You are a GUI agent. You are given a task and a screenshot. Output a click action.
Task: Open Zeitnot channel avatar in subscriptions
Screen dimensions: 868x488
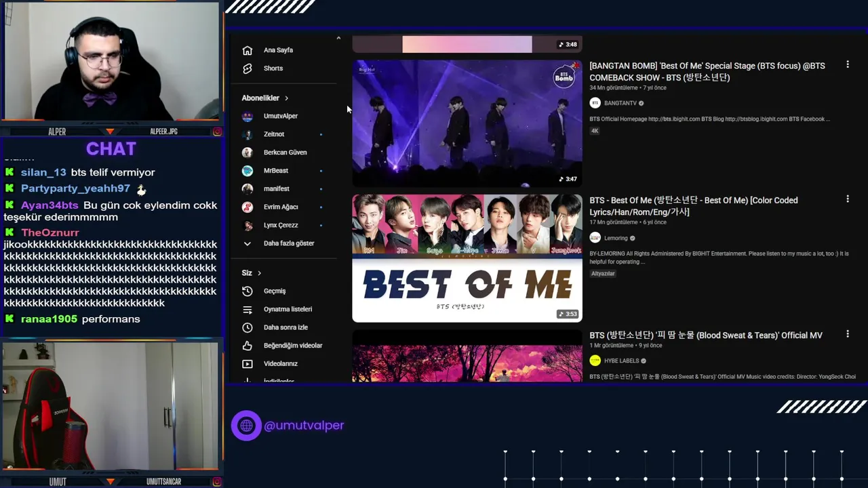[x=248, y=134]
